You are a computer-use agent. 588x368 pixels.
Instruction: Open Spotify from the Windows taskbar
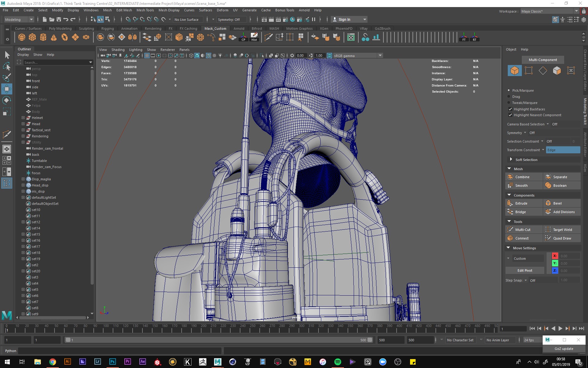(337, 362)
